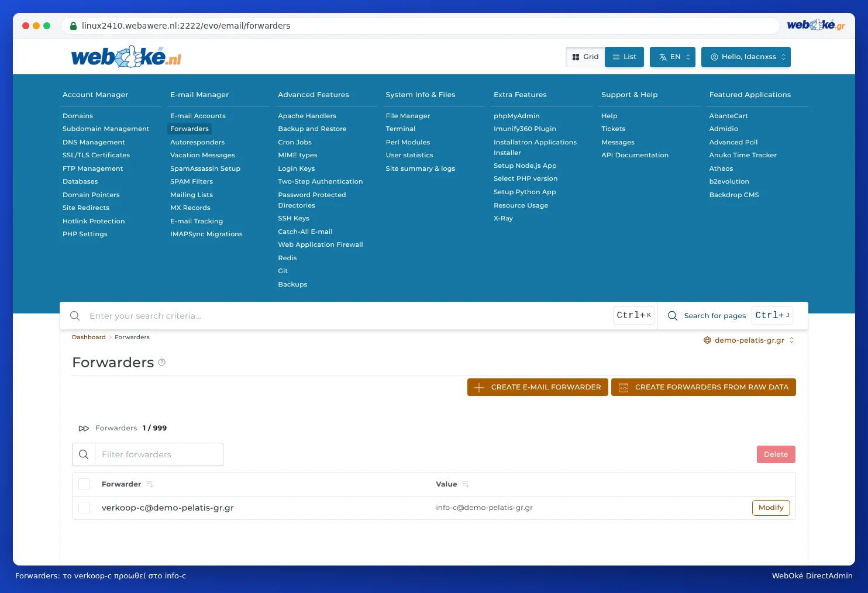Click the red Delete button

pyautogui.click(x=776, y=454)
